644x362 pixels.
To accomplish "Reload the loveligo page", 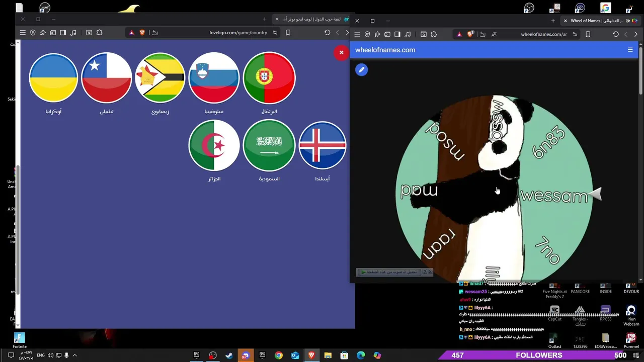I will click(x=327, y=33).
